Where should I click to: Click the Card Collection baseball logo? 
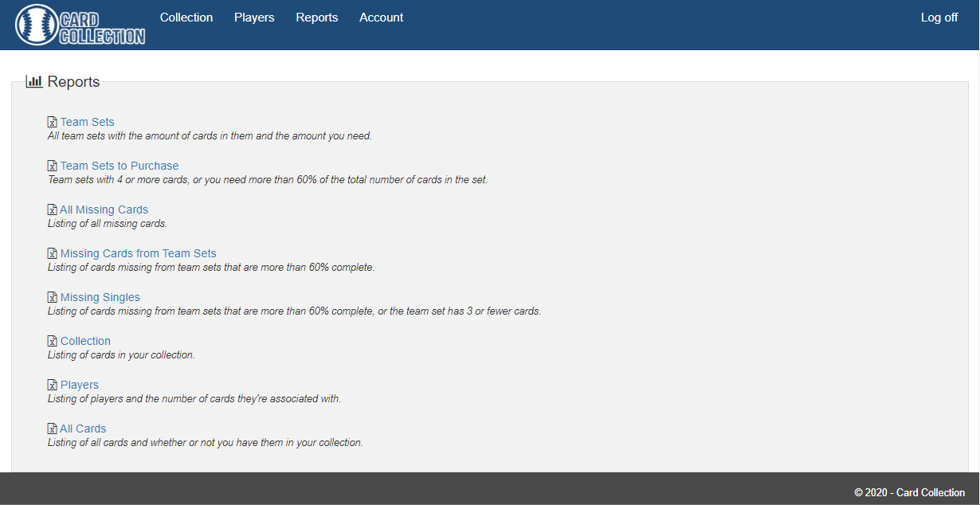(x=80, y=25)
